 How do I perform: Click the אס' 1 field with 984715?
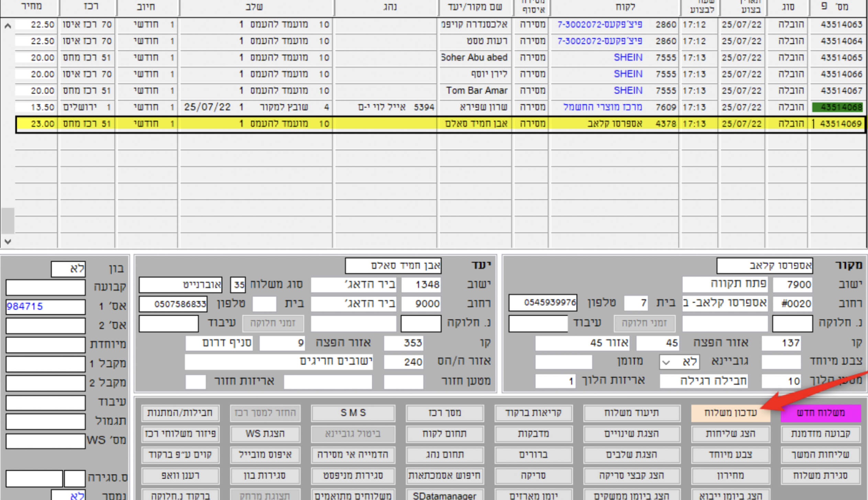click(x=45, y=306)
